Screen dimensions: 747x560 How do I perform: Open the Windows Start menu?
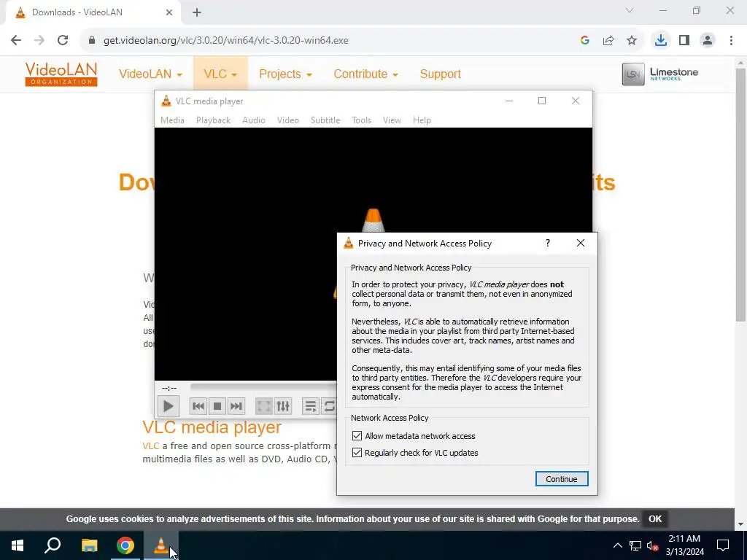coord(18,545)
